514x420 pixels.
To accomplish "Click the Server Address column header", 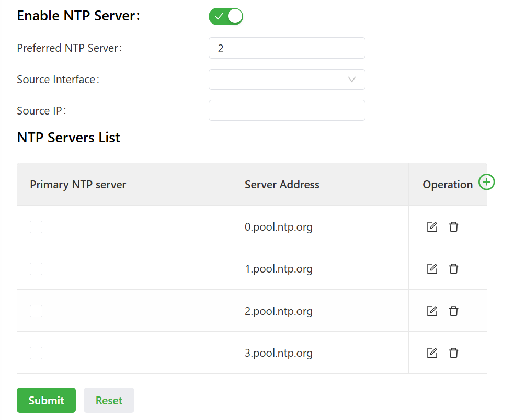I will (282, 185).
